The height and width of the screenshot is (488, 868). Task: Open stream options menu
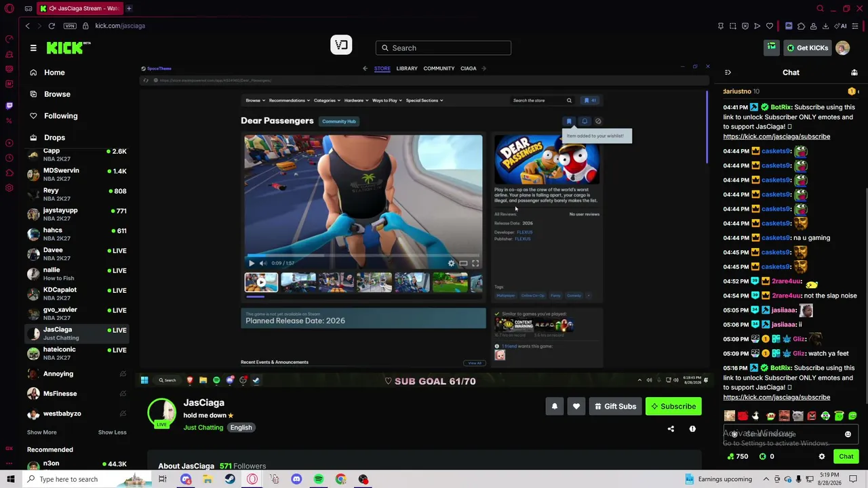pos(692,429)
